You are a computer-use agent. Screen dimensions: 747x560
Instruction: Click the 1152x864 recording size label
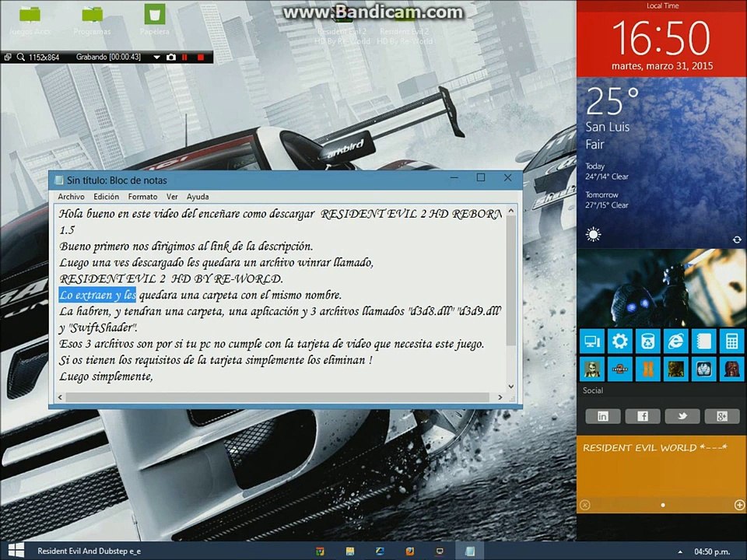tap(44, 57)
